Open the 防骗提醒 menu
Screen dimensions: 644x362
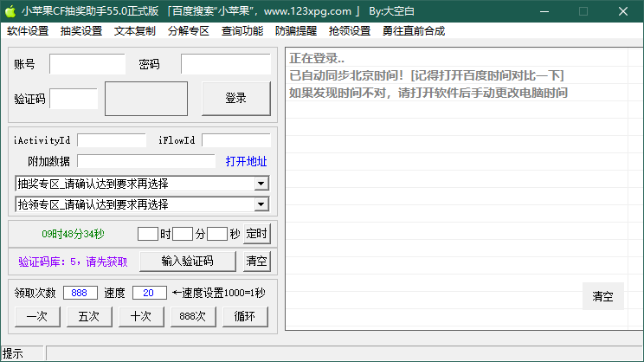tap(296, 31)
